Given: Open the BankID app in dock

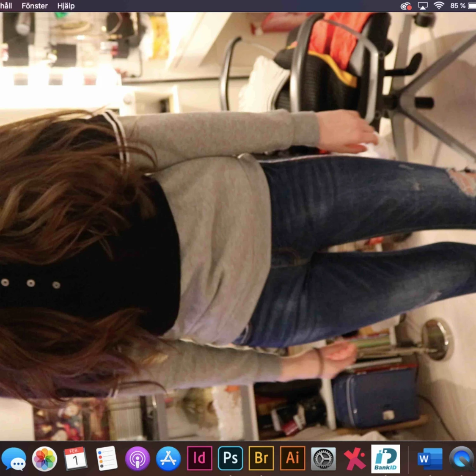Looking at the screenshot, I should point(385,458).
